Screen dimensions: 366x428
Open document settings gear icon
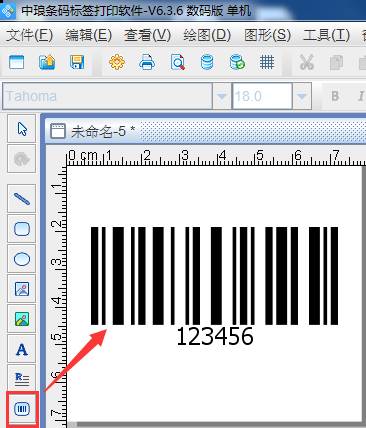[x=117, y=62]
